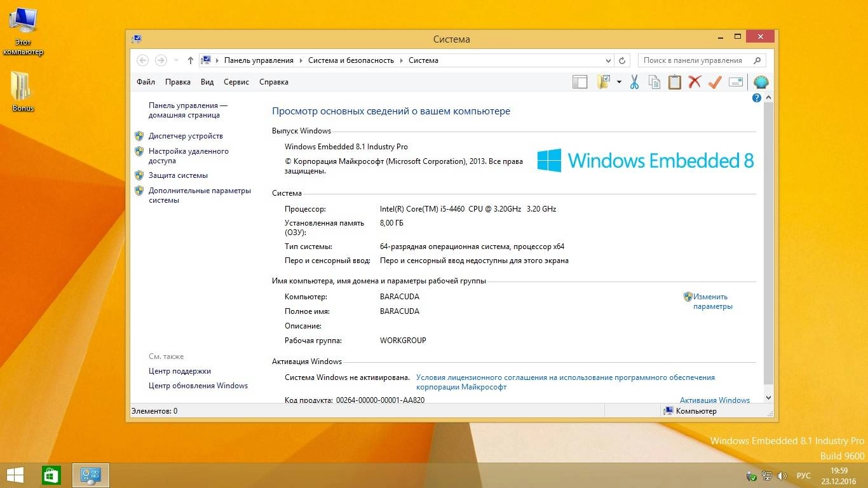
Task: Click the red X Delete icon
Action: (x=695, y=82)
